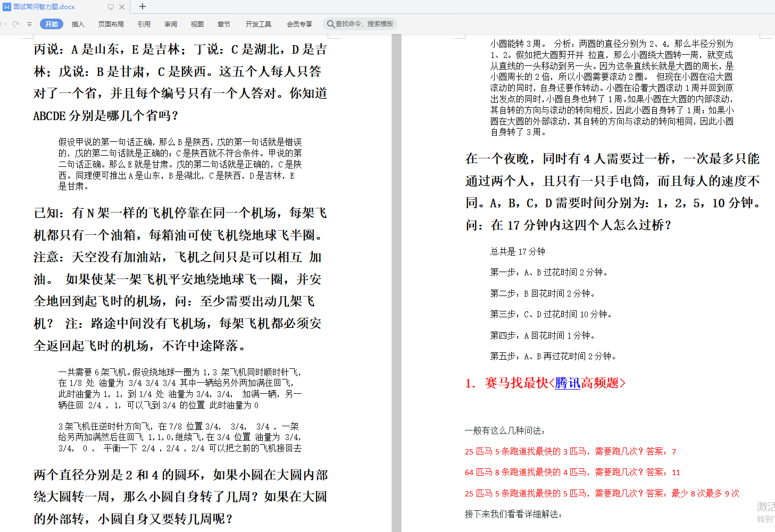Click the red line ending 最少 8 次最多 9 次
The height and width of the screenshot is (532, 775).
(x=602, y=493)
